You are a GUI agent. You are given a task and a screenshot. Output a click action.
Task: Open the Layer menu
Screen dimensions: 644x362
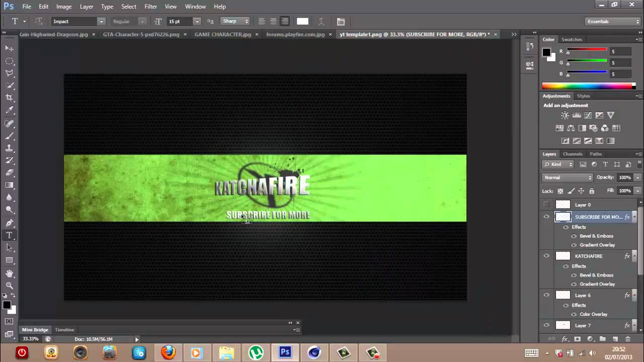click(x=87, y=7)
